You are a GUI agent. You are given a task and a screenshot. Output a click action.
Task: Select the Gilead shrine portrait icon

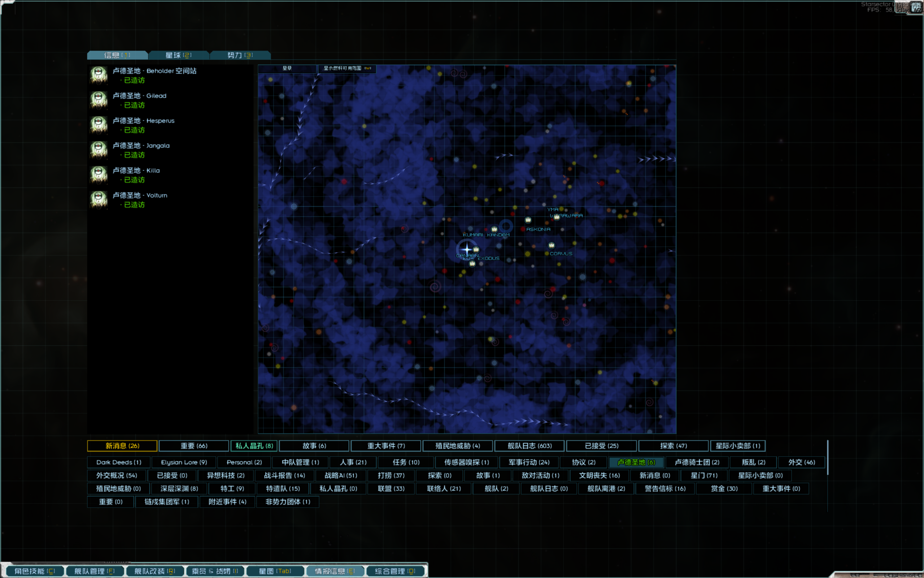point(99,100)
